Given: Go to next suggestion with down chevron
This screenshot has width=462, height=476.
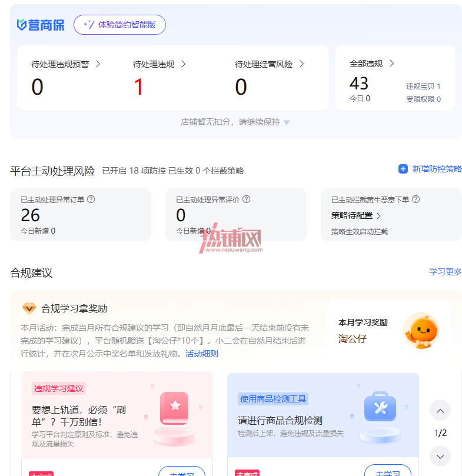Looking at the screenshot, I should pyautogui.click(x=440, y=456).
